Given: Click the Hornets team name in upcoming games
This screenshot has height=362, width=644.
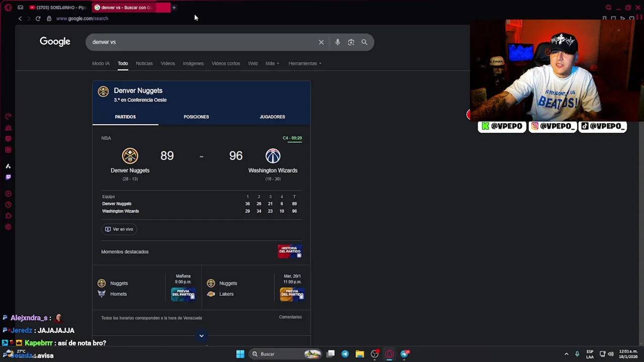Looking at the screenshot, I should point(119,294).
